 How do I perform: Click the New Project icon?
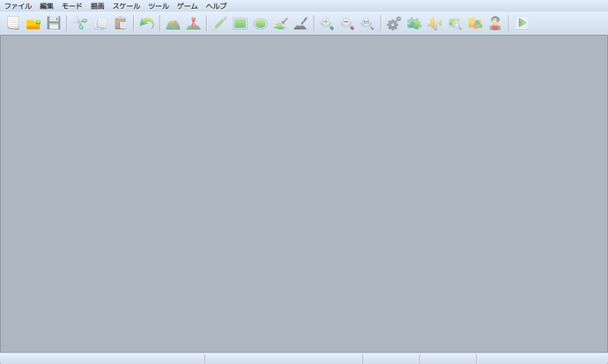[13, 24]
